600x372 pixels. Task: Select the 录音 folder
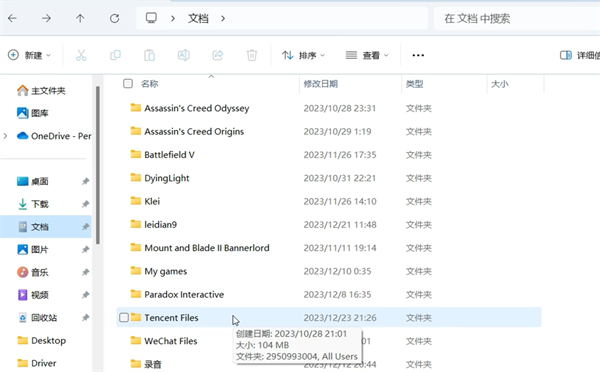coord(153,364)
